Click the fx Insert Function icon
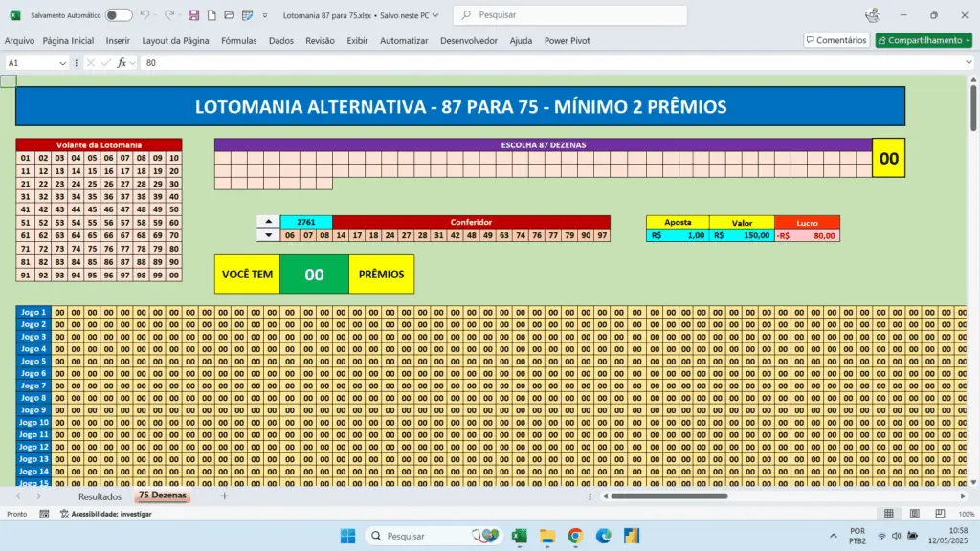Image resolution: width=980 pixels, height=551 pixels. coord(122,63)
